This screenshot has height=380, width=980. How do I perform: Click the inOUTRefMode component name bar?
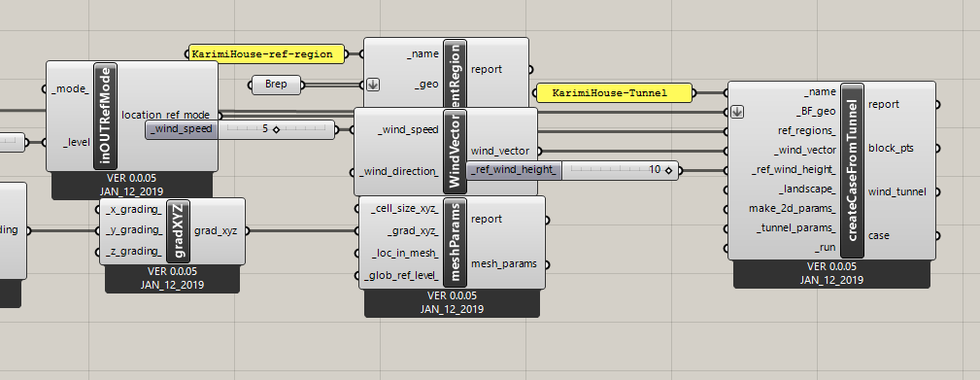[106, 117]
